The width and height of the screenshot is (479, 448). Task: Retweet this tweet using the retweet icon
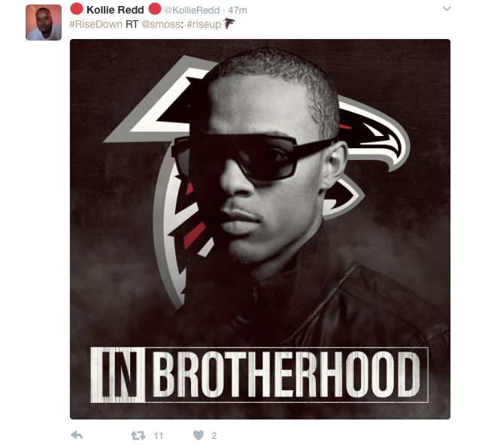pos(138,435)
